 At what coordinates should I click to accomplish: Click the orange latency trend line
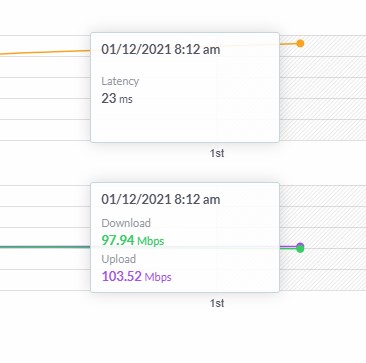click(x=45, y=52)
